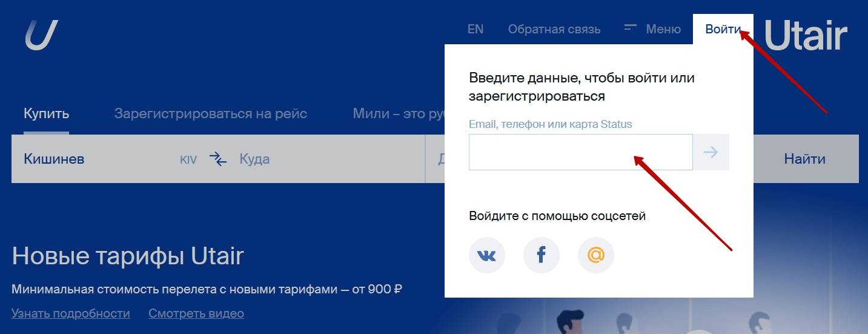Switch to Зарегистрироваться на рейс tab
This screenshot has height=334, width=868.
(210, 113)
